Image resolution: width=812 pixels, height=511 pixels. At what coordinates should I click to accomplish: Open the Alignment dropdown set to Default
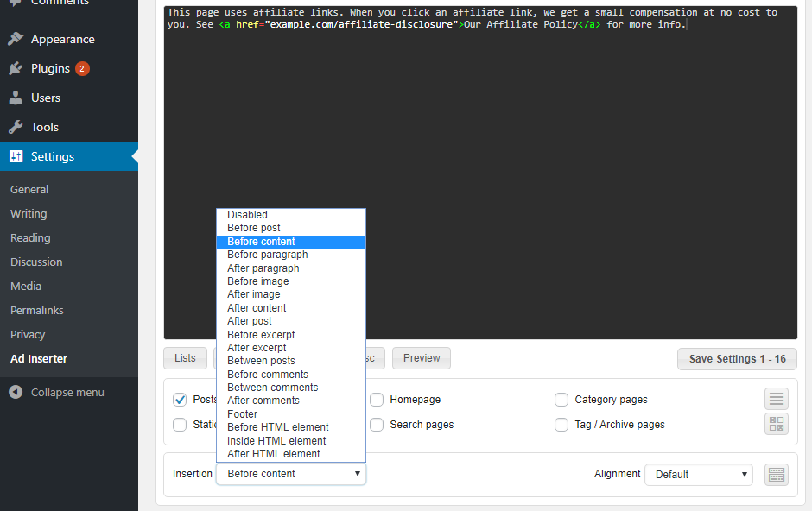[698, 474]
